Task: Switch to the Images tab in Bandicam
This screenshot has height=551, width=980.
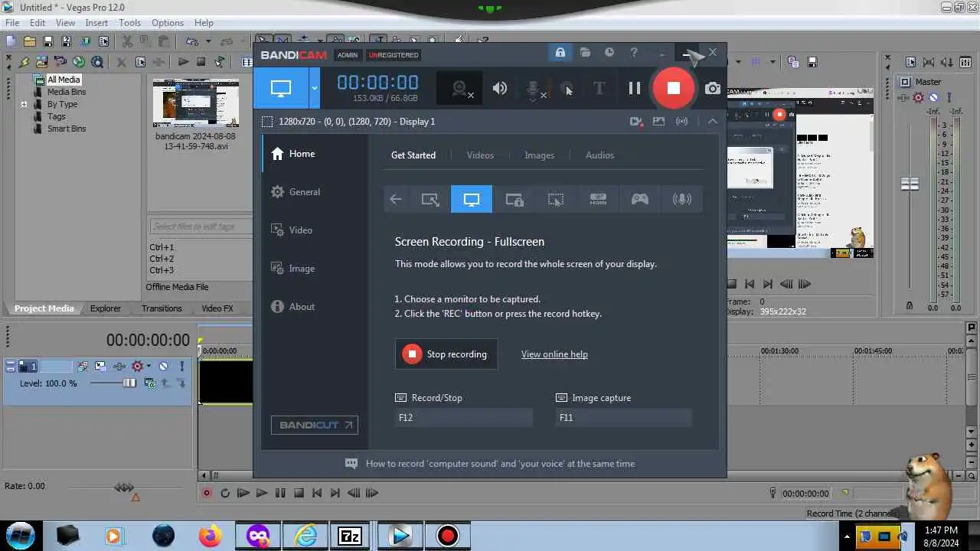Action: pyautogui.click(x=539, y=155)
